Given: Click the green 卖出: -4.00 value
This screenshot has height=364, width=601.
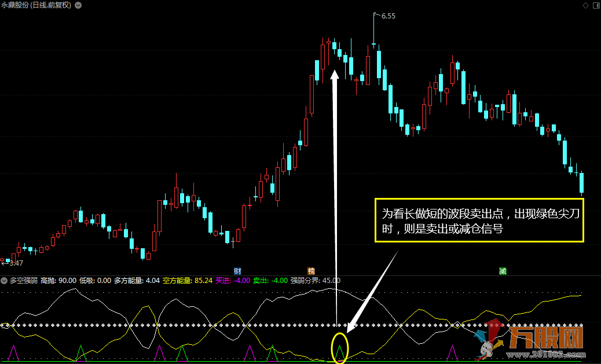Looking at the screenshot, I should click(270, 281).
